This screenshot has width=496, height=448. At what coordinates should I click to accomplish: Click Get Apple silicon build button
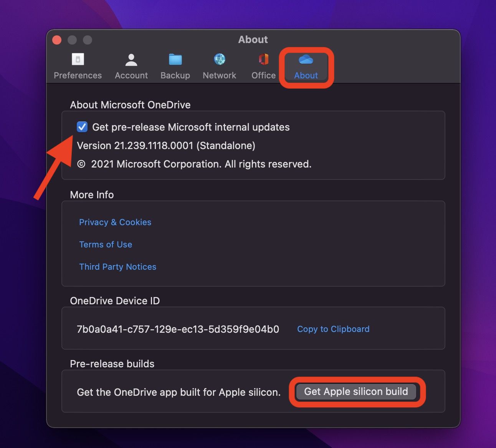pos(356,392)
